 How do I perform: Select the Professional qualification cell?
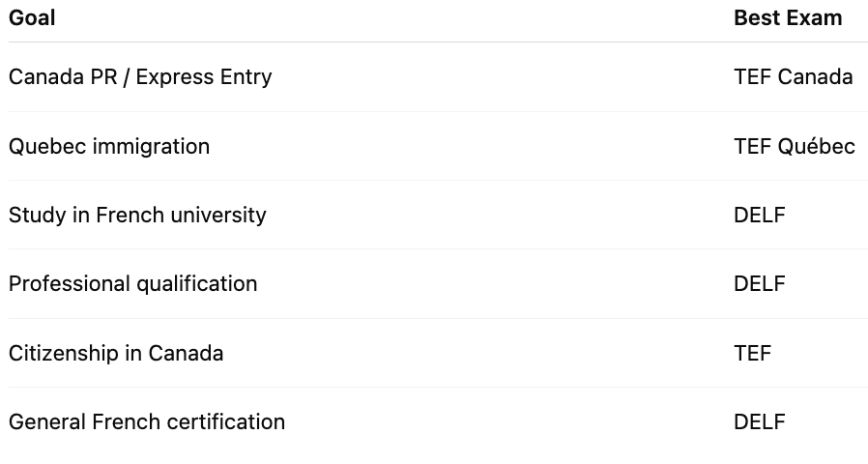click(132, 284)
